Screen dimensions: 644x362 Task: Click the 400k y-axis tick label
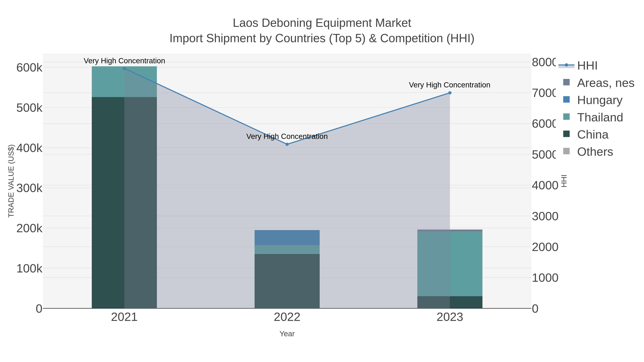point(29,148)
